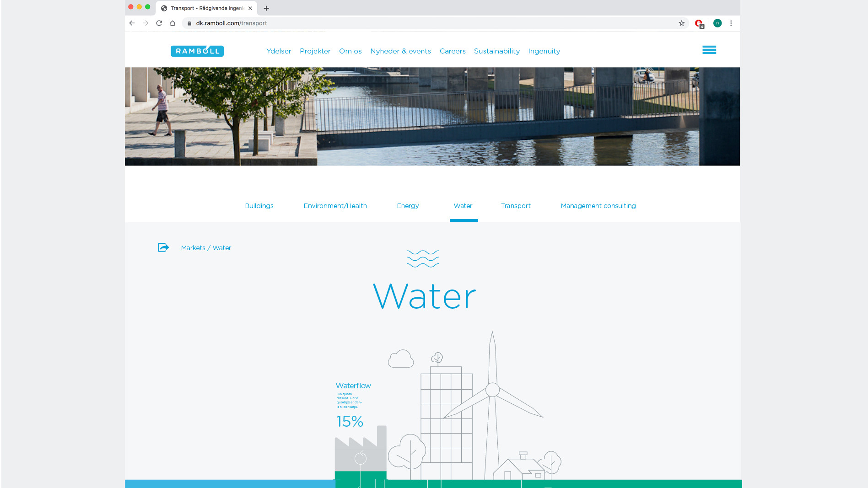868x488 pixels.
Task: Click the wave icon above the Water heading
Action: pyautogui.click(x=423, y=258)
